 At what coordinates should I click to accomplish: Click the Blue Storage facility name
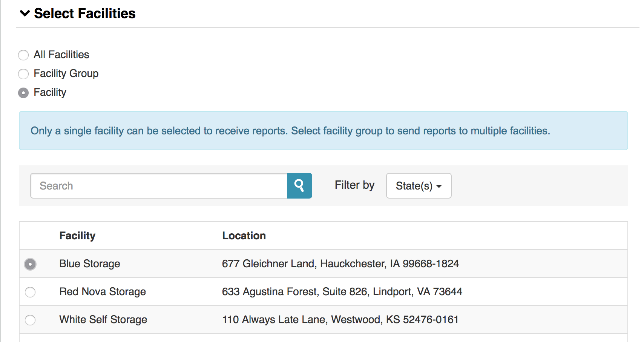point(90,263)
